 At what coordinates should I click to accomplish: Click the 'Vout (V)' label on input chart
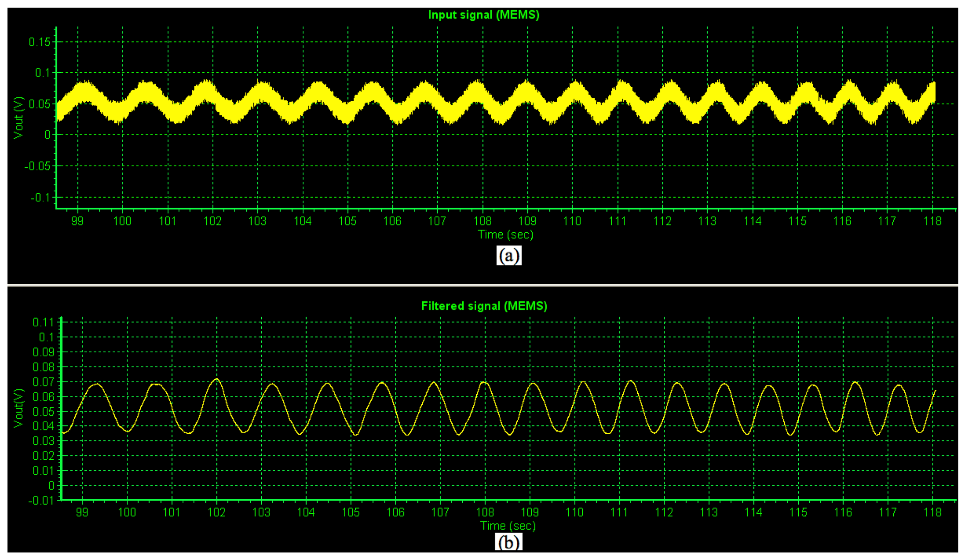tap(18, 118)
